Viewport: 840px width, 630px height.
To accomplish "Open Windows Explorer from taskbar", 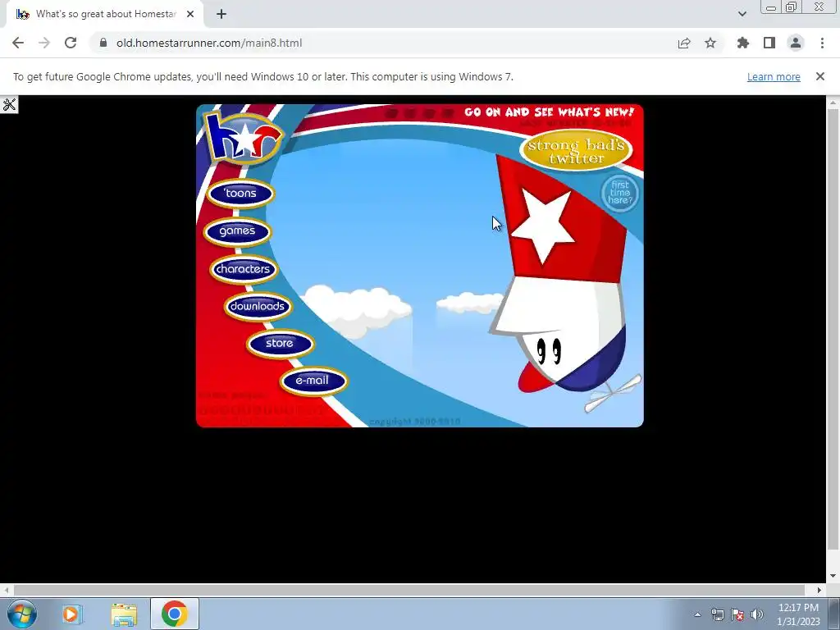I will point(125,614).
